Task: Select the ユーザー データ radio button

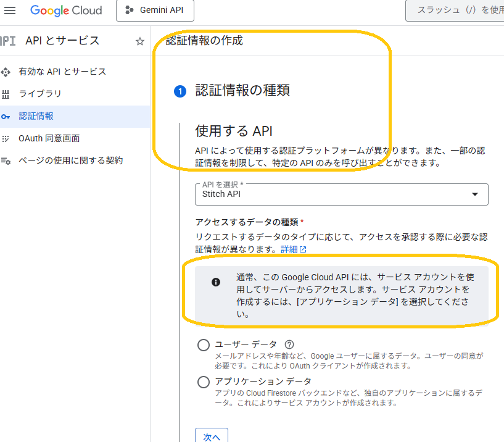Action: (x=204, y=345)
